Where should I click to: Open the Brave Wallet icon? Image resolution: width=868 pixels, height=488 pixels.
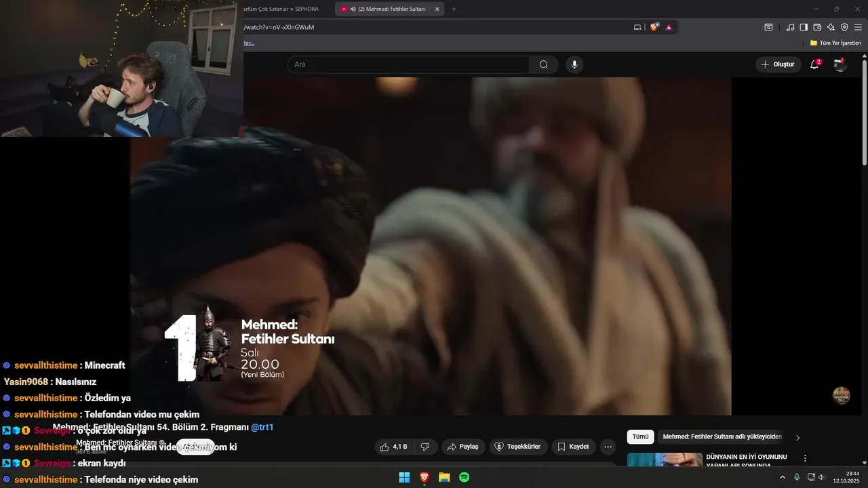[817, 27]
